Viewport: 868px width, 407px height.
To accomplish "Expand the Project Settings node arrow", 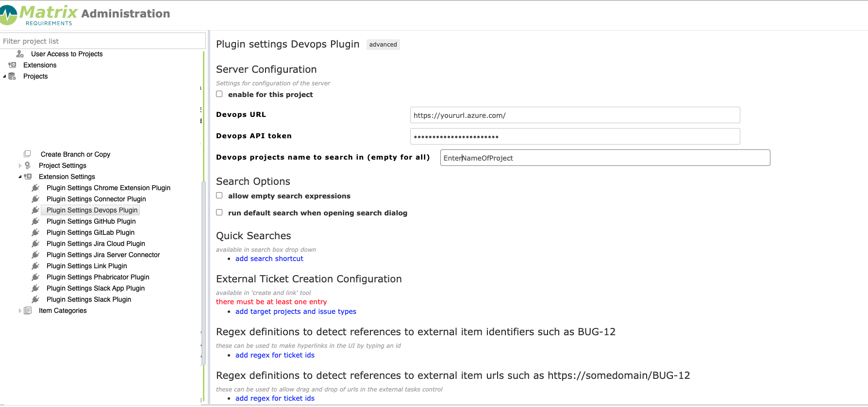I will coord(20,166).
